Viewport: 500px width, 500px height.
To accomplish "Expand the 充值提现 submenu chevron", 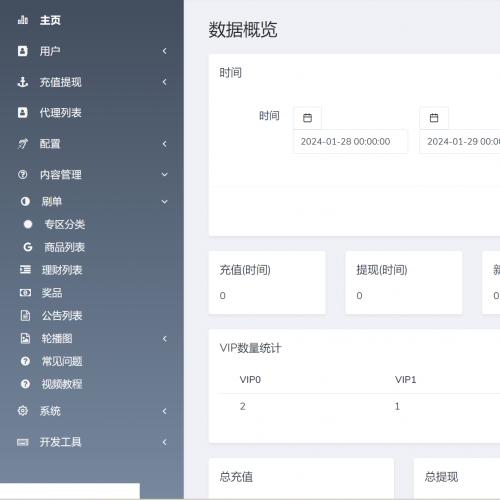I will point(164,82).
